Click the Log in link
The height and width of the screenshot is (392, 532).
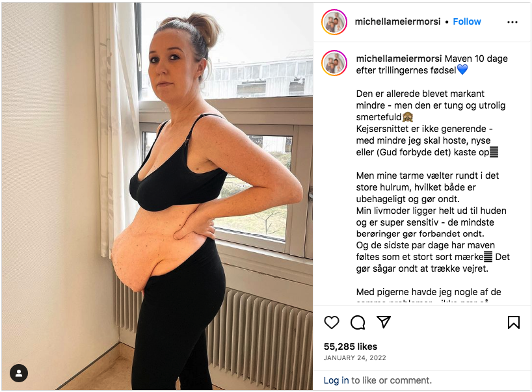tap(336, 380)
